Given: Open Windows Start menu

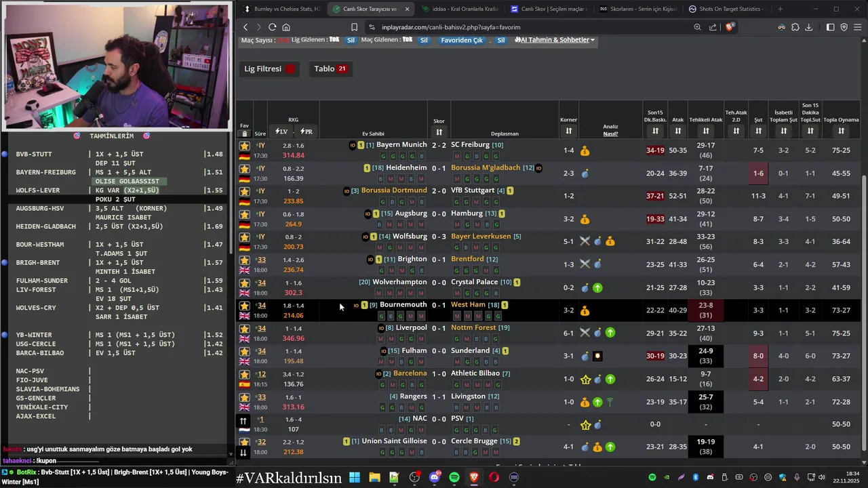Looking at the screenshot, I should pos(355,478).
